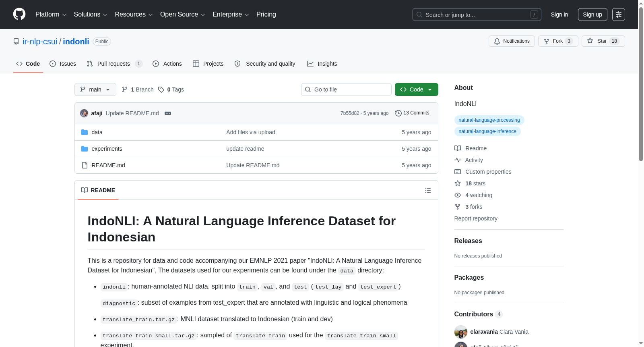Open README outline list icon
644x347 pixels.
pyautogui.click(x=428, y=190)
